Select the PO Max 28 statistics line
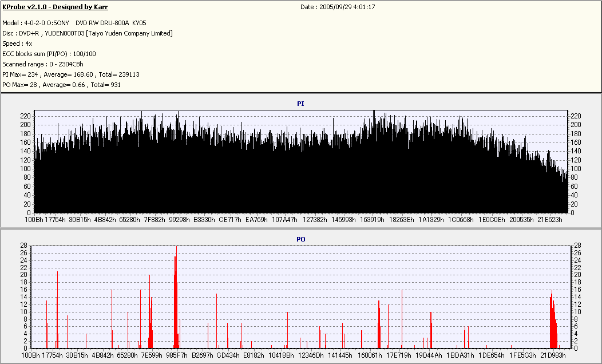The width and height of the screenshot is (602, 364). tap(61, 85)
